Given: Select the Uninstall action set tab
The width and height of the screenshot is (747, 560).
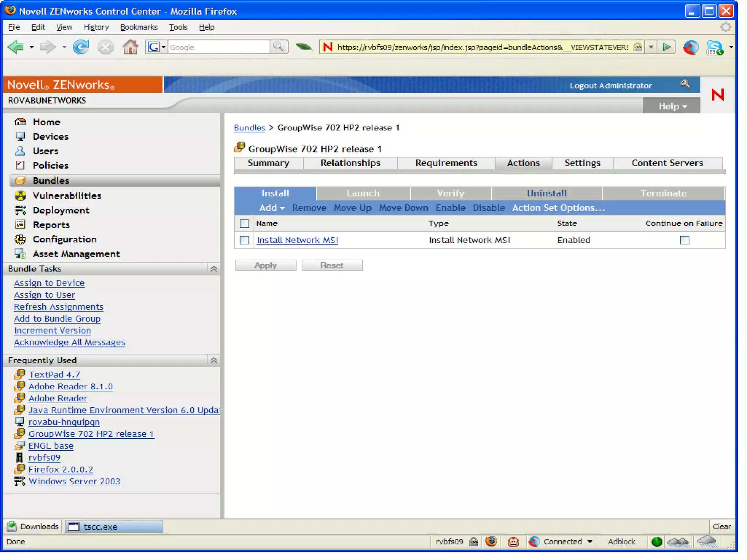Looking at the screenshot, I should point(546,193).
